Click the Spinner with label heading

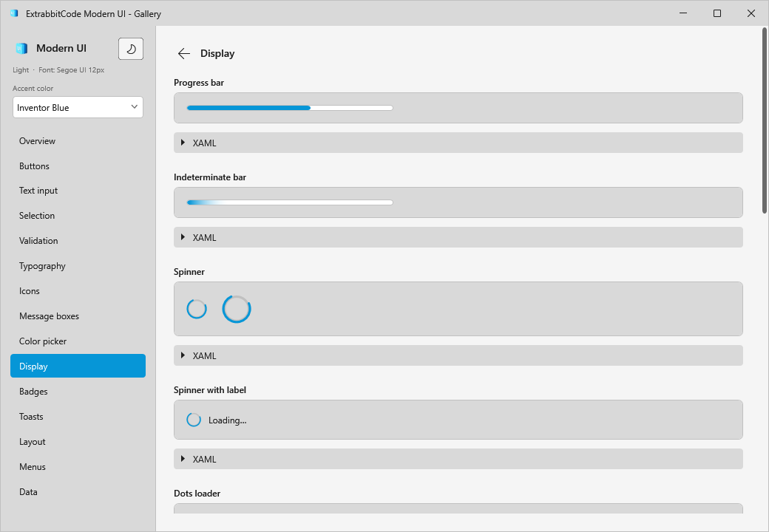point(210,390)
